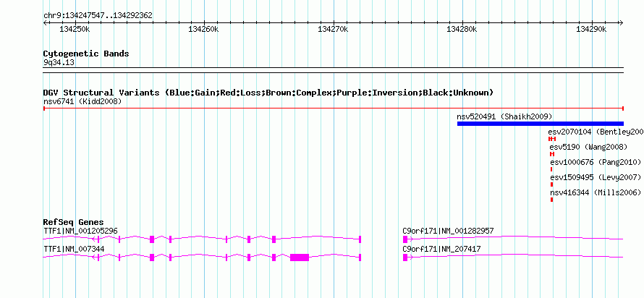Click the first exon of C9orf171 NM_001282957

pyautogui.click(x=405, y=239)
